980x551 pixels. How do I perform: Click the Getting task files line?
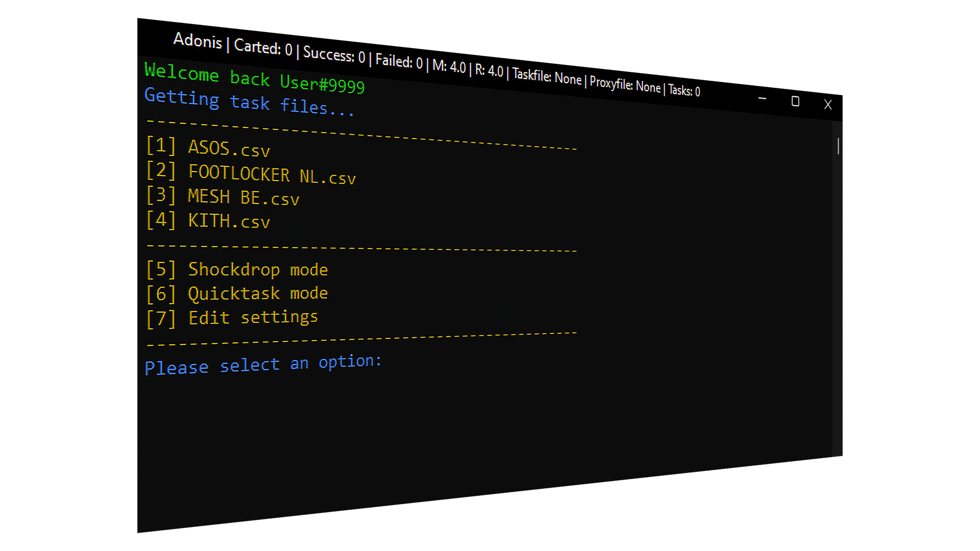pyautogui.click(x=249, y=102)
